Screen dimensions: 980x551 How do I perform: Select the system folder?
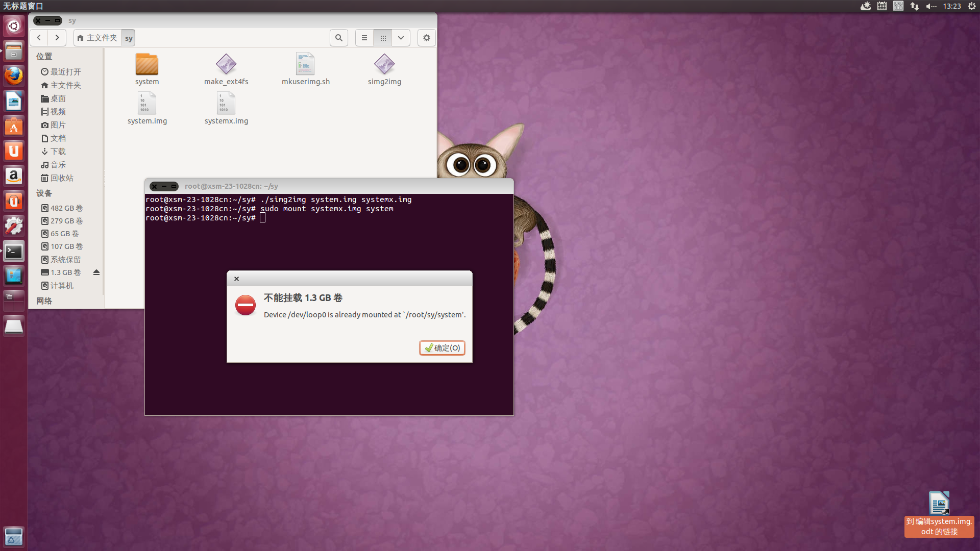tap(147, 69)
